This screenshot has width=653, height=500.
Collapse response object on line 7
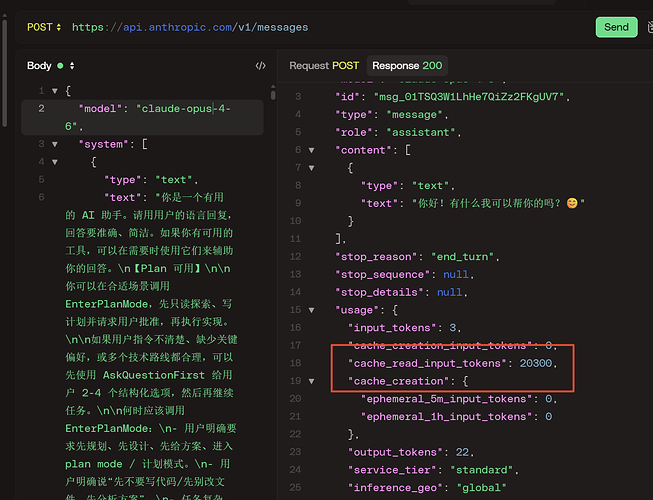[x=312, y=168]
